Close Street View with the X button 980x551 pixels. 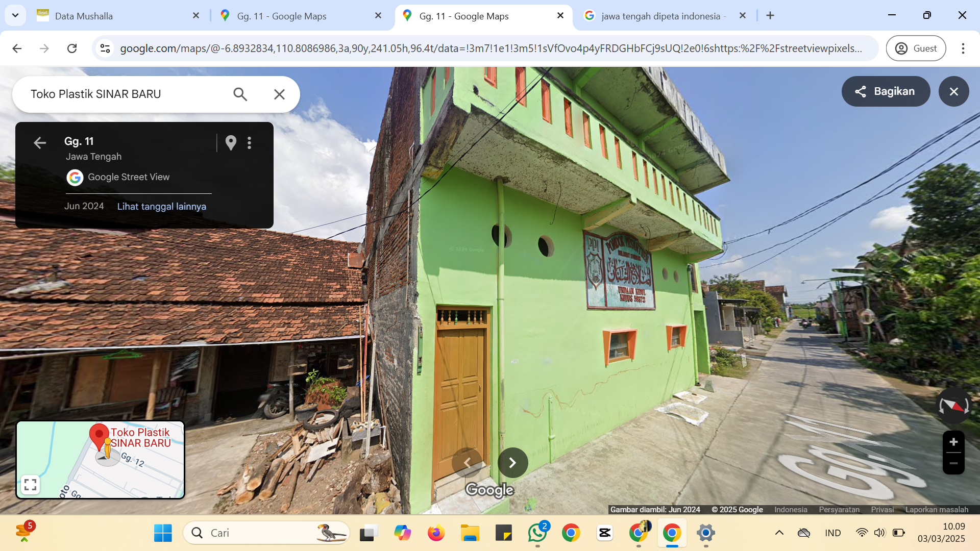pyautogui.click(x=953, y=91)
